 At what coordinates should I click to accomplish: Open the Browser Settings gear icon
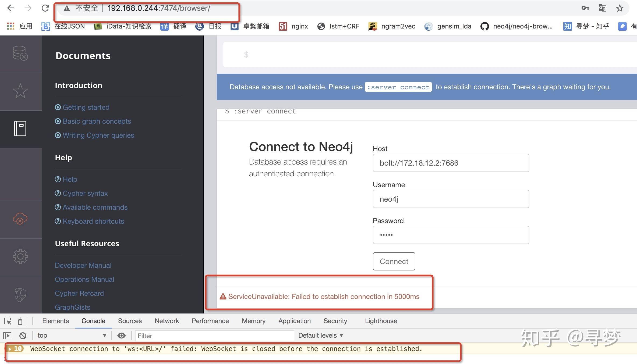pos(20,256)
